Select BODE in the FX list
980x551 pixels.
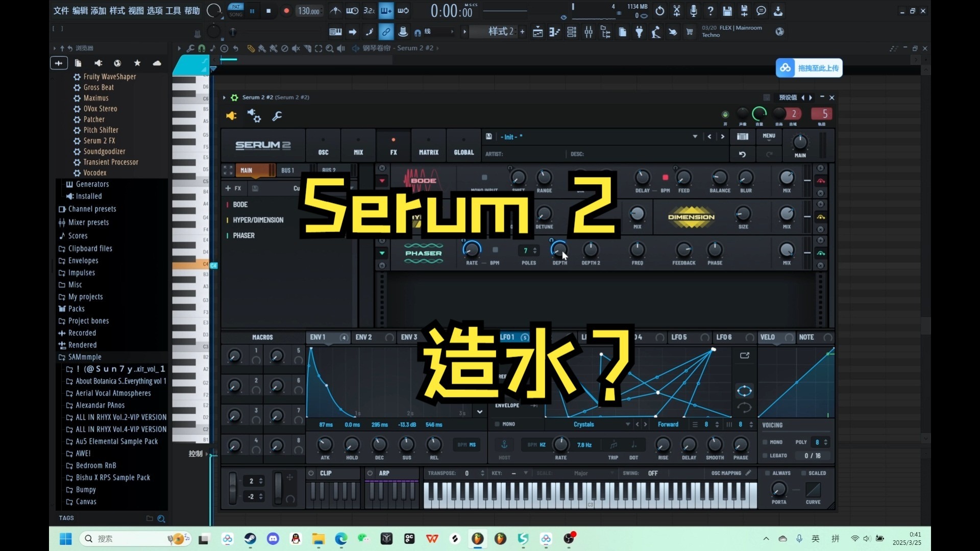(x=240, y=205)
